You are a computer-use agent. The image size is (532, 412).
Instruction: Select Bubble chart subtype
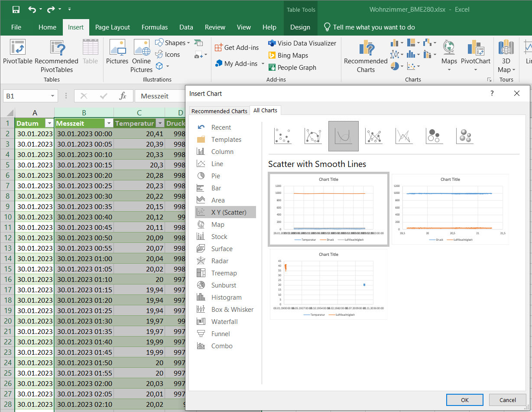pos(435,136)
